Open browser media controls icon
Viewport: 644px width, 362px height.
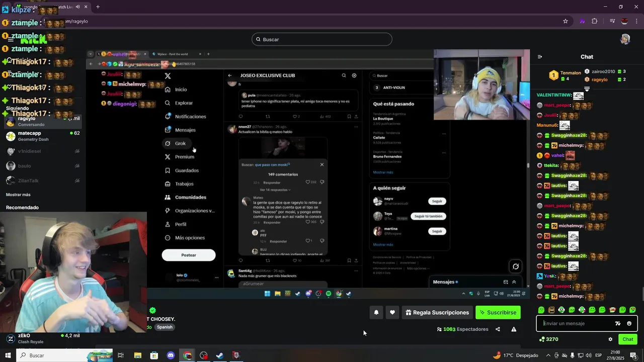pyautogui.click(x=612, y=21)
